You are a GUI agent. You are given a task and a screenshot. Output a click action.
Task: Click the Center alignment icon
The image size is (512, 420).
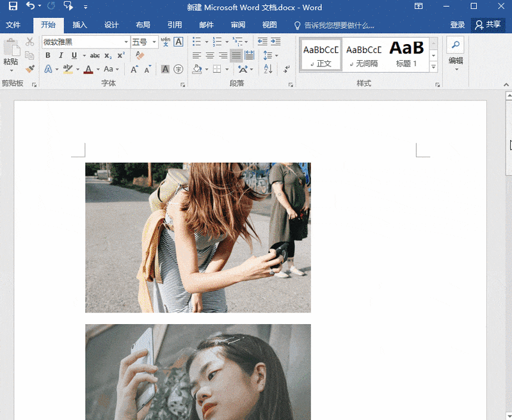coord(209,56)
